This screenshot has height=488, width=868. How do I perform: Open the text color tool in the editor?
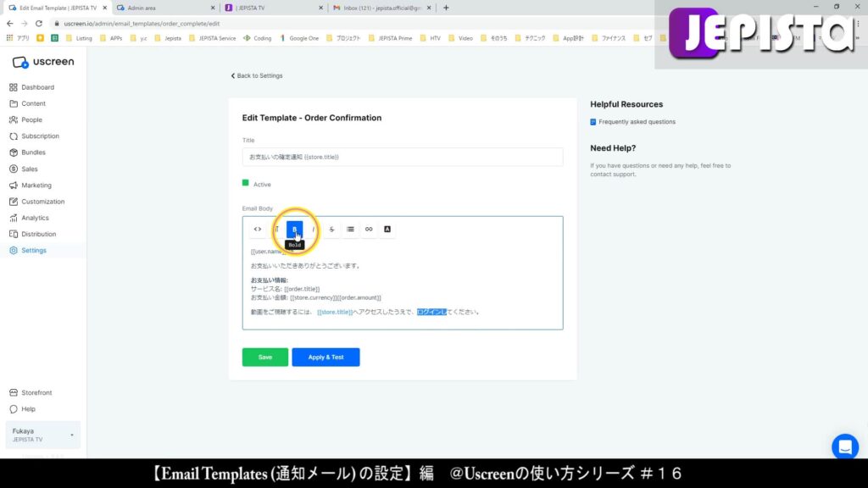(387, 229)
